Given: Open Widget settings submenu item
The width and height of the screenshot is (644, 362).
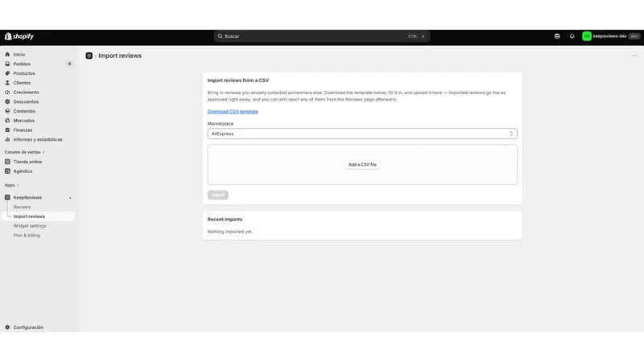Looking at the screenshot, I should (x=30, y=226).
